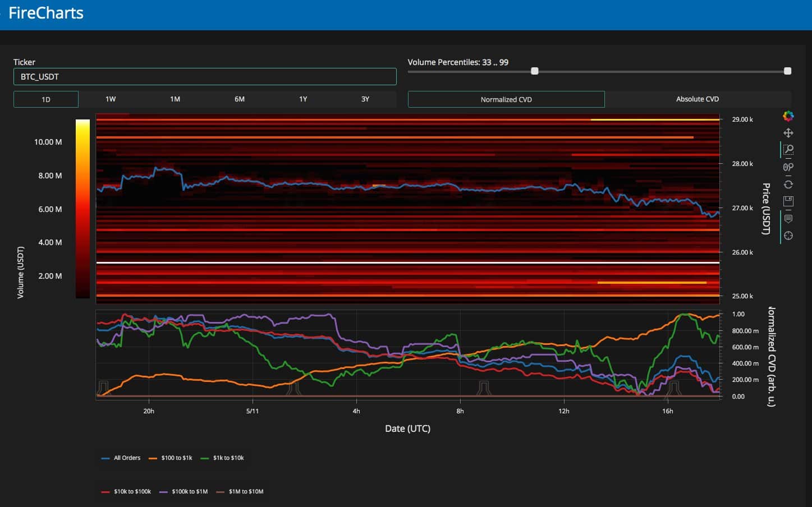Toggle the $1M to $10M legend series
The width and height of the screenshot is (812, 507).
[x=240, y=492]
